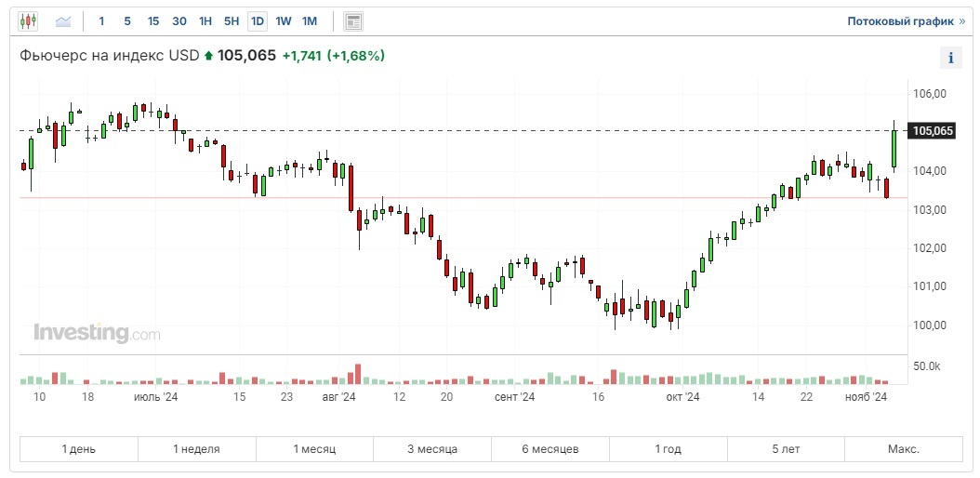Open the Потоковый график link
Screen dimensions: 980x478
tap(907, 21)
